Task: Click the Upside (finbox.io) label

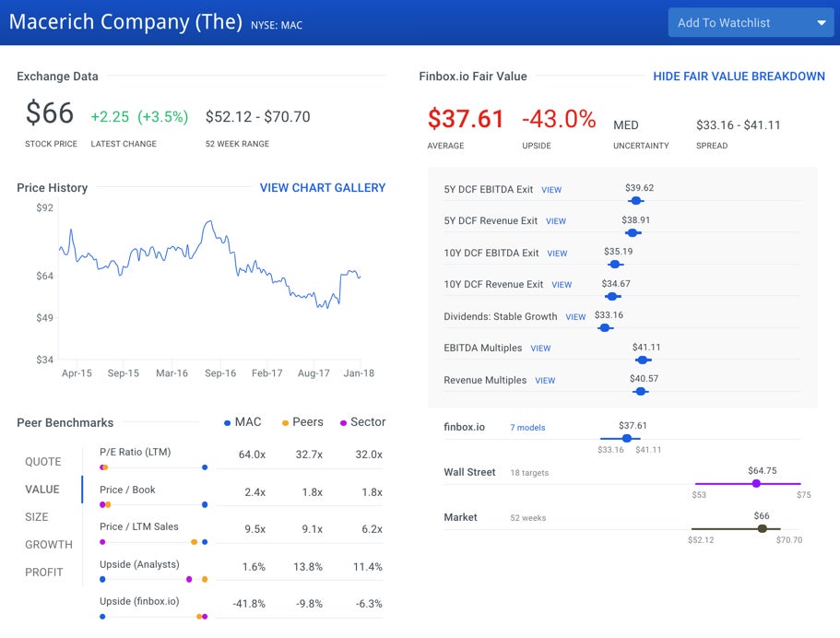Action: click(139, 601)
